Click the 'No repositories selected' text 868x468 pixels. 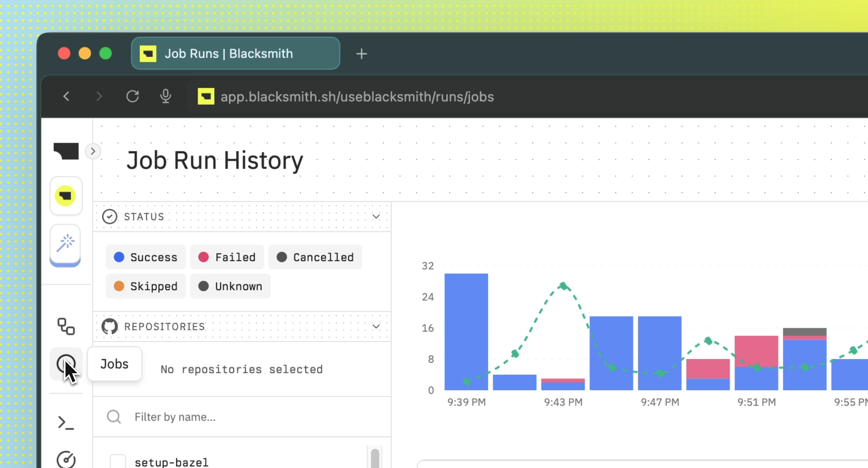click(x=241, y=369)
